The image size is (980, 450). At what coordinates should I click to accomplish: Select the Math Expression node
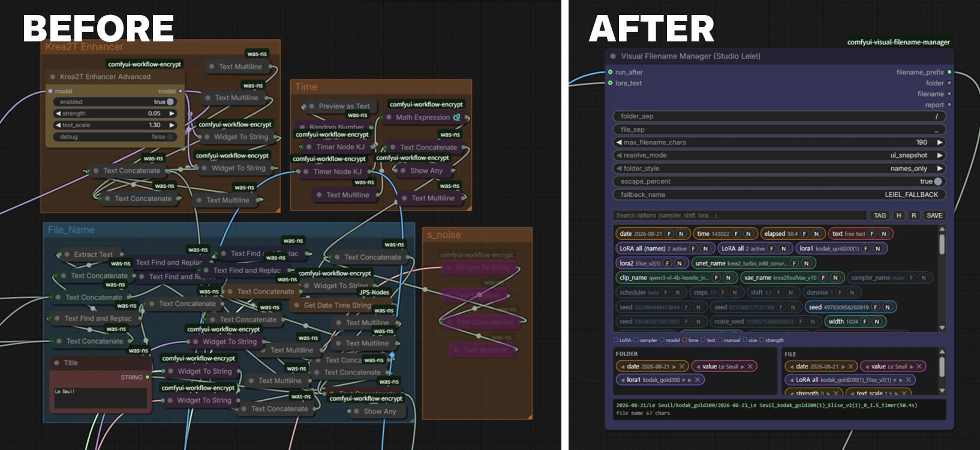(423, 118)
